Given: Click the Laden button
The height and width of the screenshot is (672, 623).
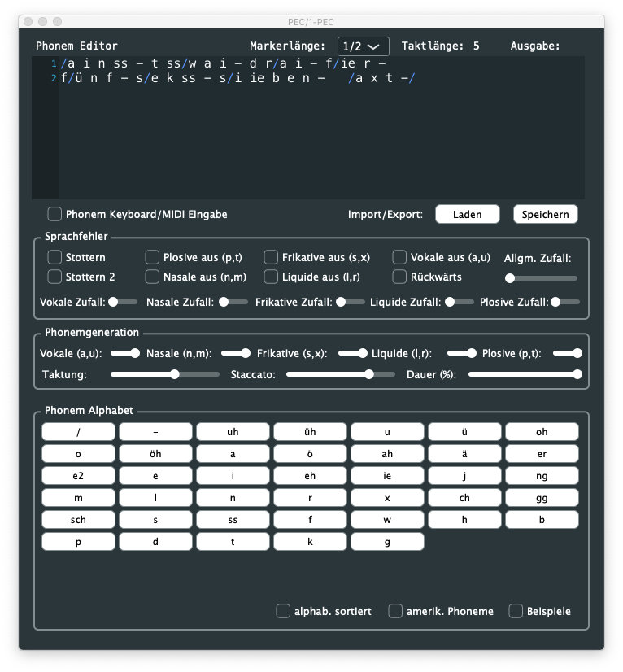Looking at the screenshot, I should click(x=467, y=214).
